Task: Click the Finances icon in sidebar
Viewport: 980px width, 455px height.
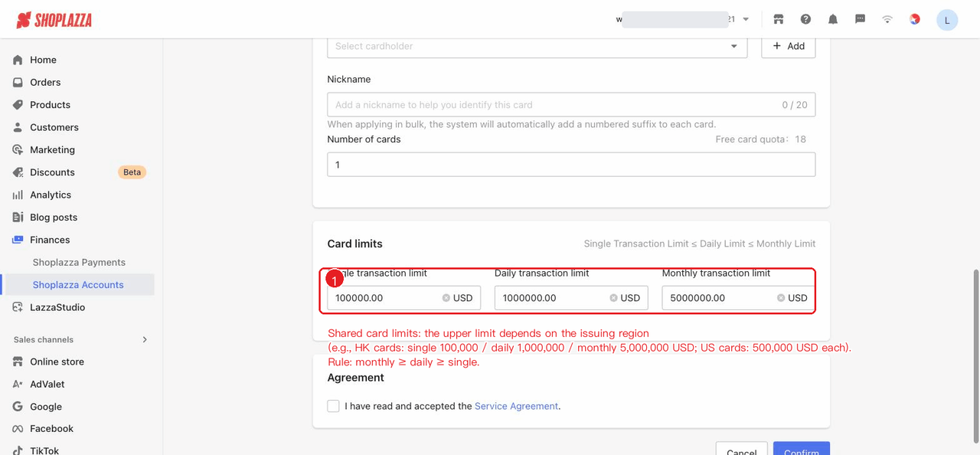Action: (x=18, y=240)
